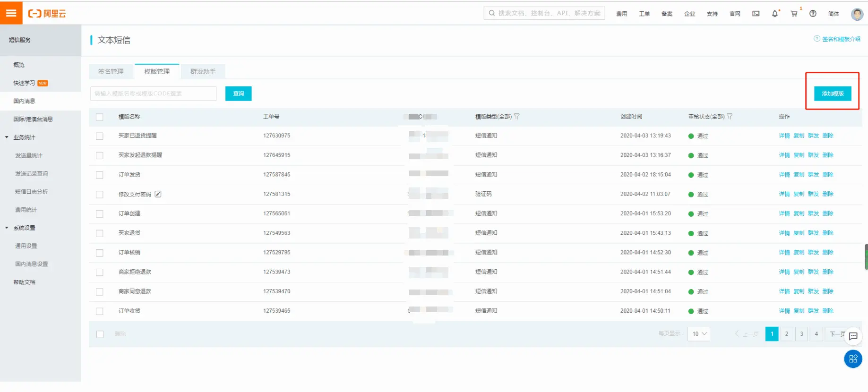868x392 pixels.
Task: Click the notification bell icon
Action: 775,14
